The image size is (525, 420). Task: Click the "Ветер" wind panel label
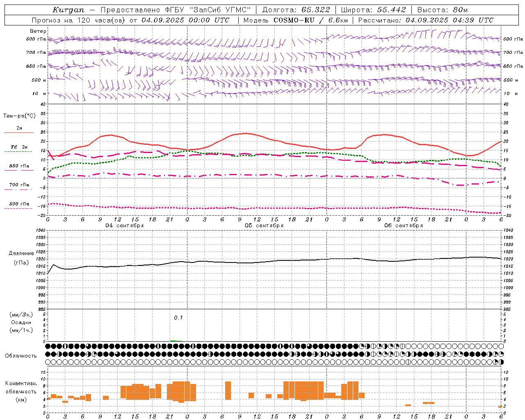pyautogui.click(x=38, y=31)
